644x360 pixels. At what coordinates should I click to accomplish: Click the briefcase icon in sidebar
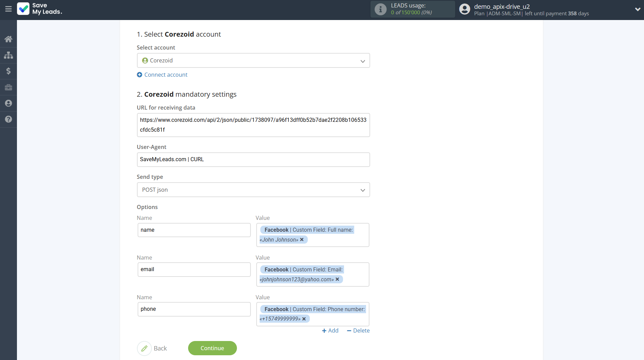tap(8, 87)
